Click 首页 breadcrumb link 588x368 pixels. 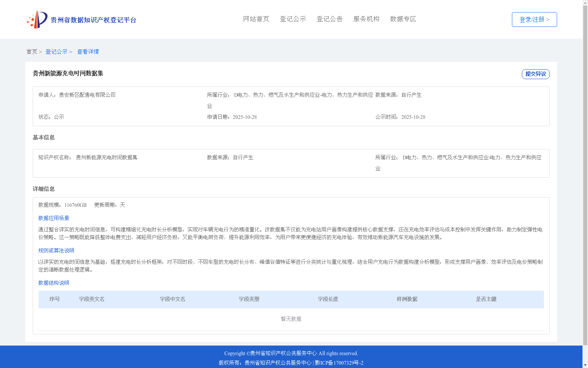tap(32, 52)
